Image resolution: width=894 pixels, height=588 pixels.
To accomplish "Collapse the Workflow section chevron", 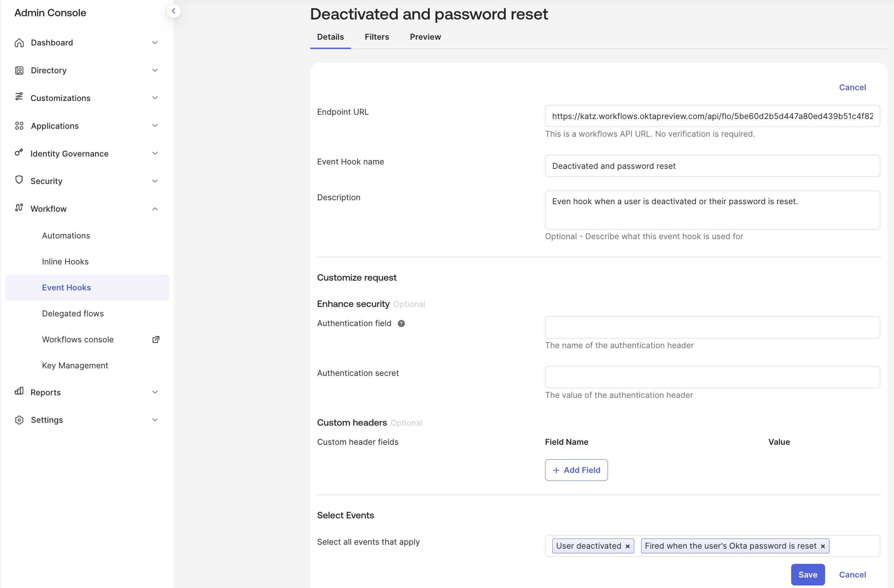I will pyautogui.click(x=155, y=209).
